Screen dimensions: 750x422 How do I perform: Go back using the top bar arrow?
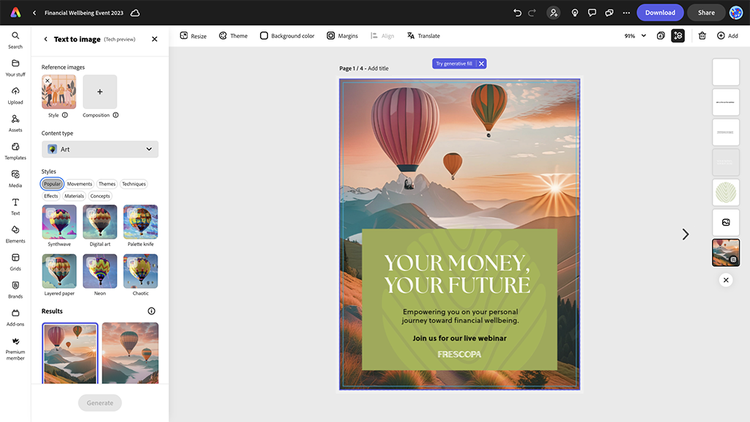pos(34,13)
